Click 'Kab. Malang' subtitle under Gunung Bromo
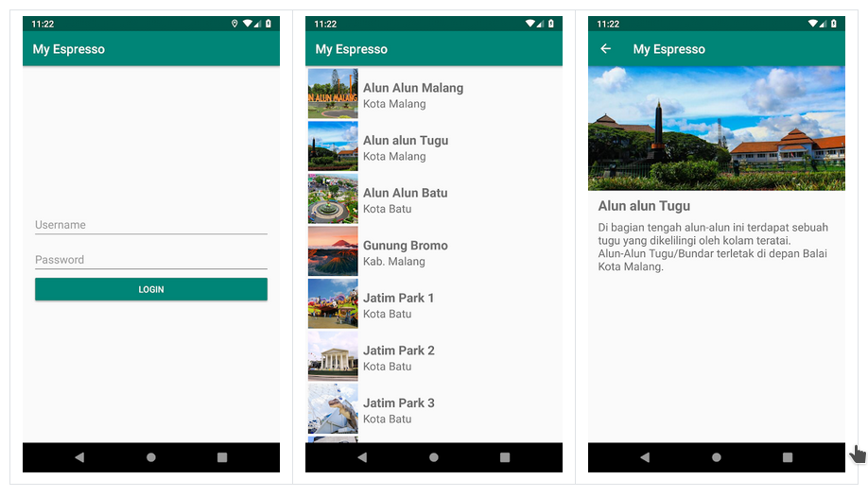Screen dimensions: 868x497 click(394, 262)
